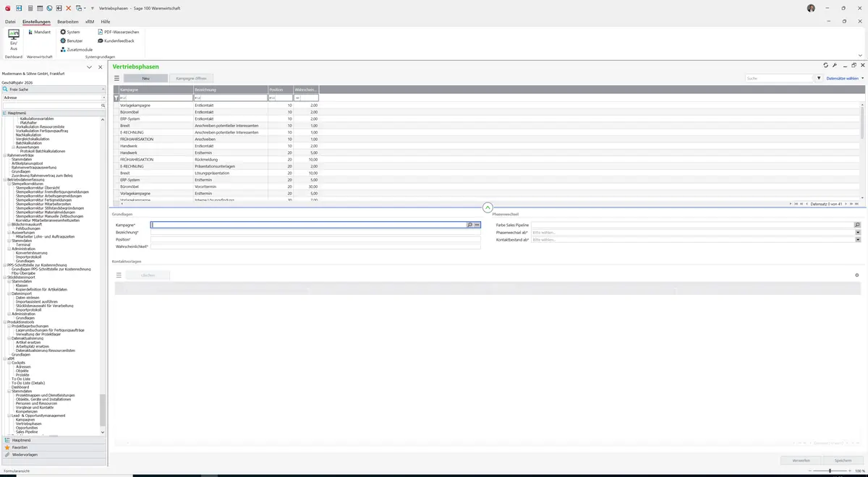
Task: Click the Verwerfen button
Action: 801,460
